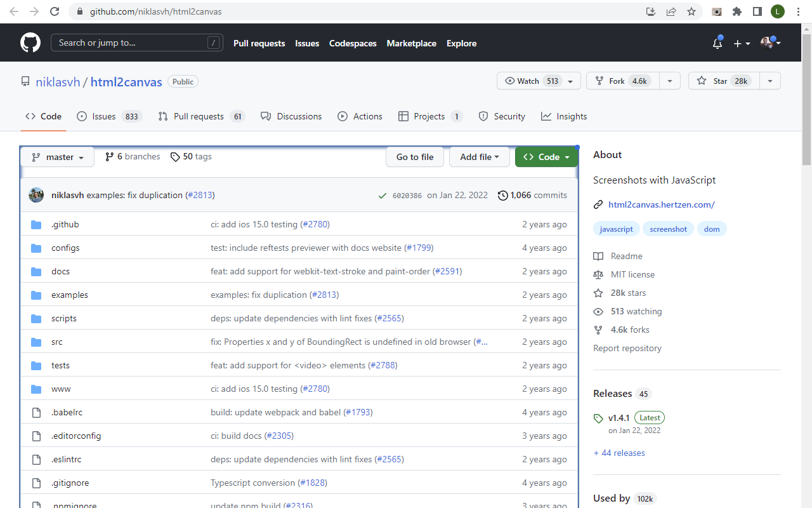Viewport: 812px width, 508px height.
Task: Open Marketplace in the top nav
Action: point(412,43)
